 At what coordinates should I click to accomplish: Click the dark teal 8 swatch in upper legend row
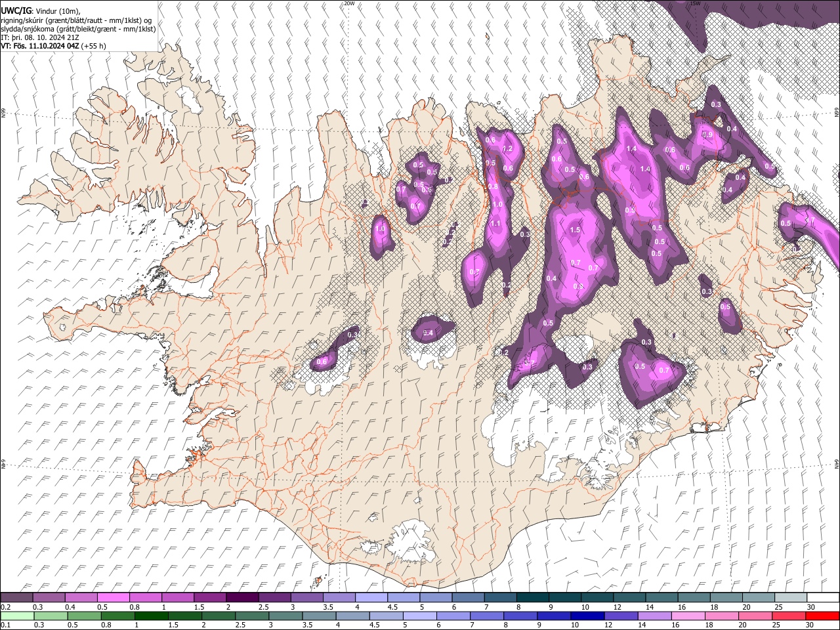532,598
